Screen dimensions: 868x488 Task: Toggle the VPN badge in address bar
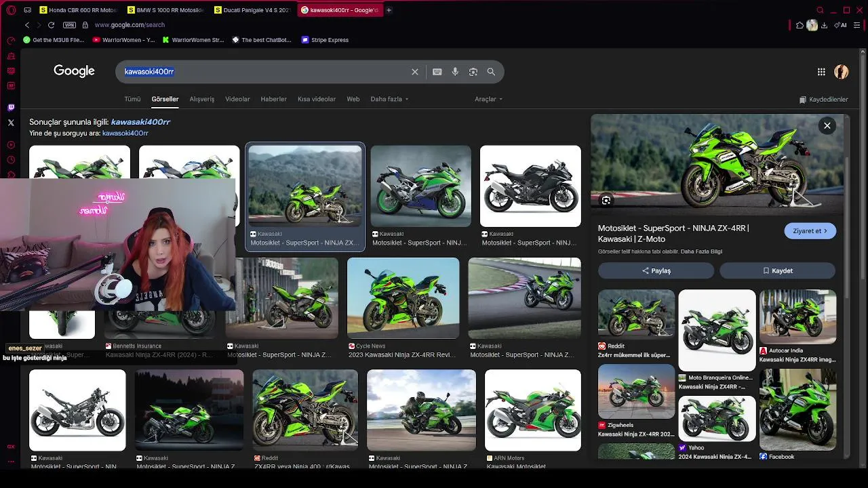pos(69,25)
